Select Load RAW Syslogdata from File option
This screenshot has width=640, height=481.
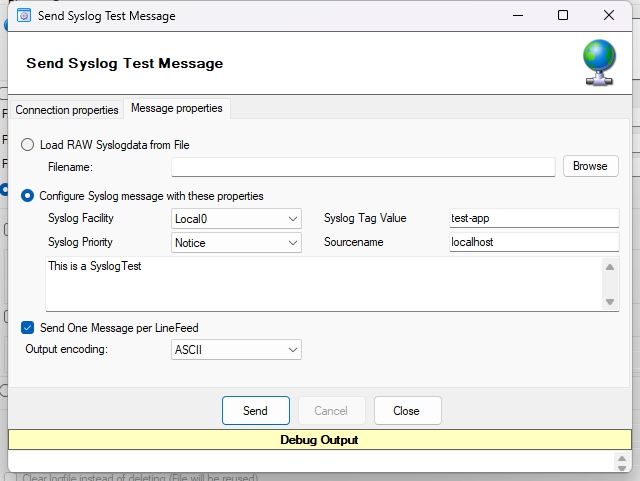[27, 145]
